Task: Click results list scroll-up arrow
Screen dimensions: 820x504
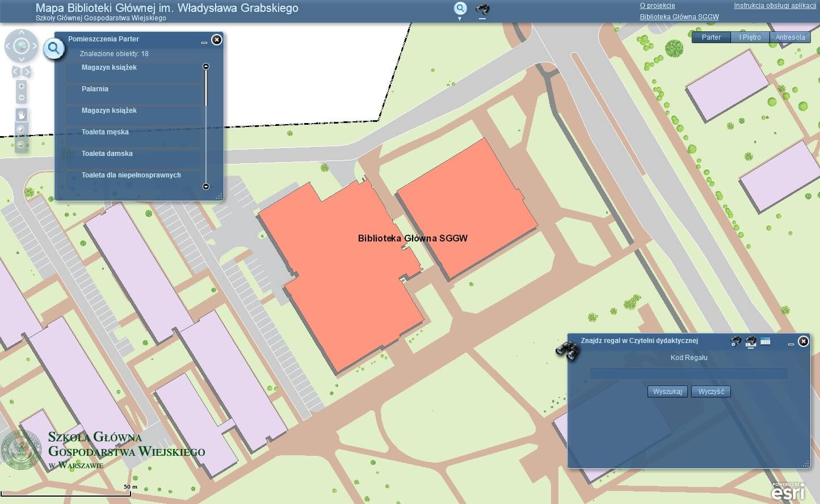Action: [x=206, y=66]
